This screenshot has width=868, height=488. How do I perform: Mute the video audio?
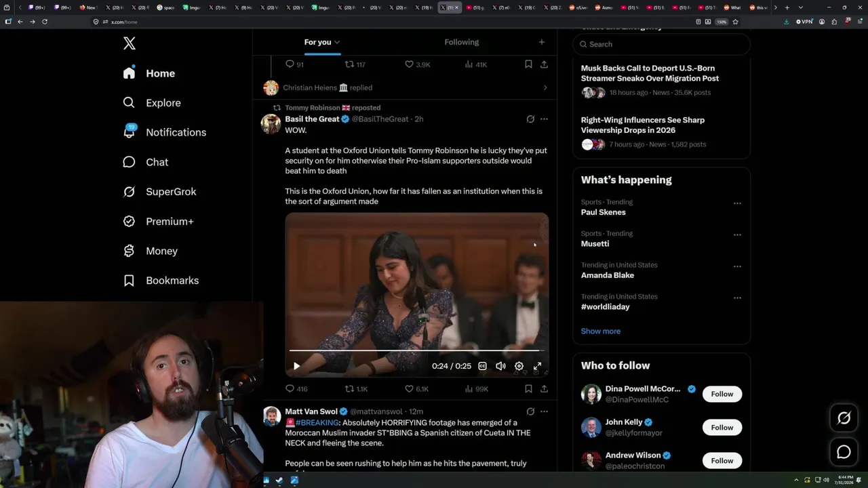pos(500,366)
